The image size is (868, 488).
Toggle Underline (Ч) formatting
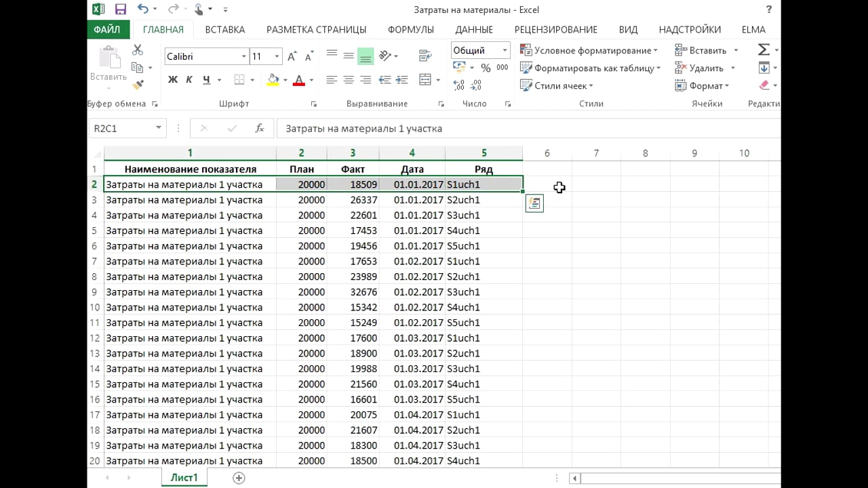206,80
